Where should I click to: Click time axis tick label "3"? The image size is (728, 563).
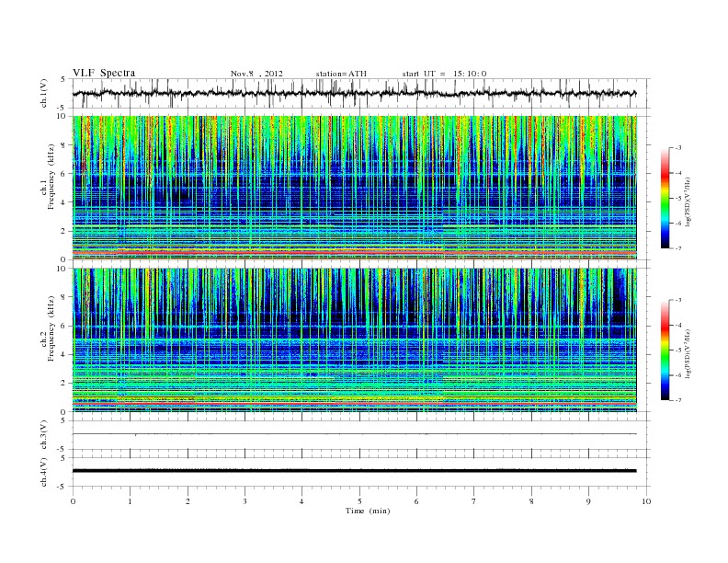click(x=245, y=501)
